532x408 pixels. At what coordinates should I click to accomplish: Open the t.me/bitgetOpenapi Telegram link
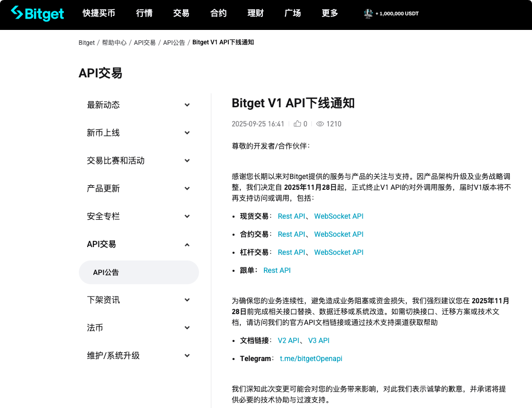point(311,358)
